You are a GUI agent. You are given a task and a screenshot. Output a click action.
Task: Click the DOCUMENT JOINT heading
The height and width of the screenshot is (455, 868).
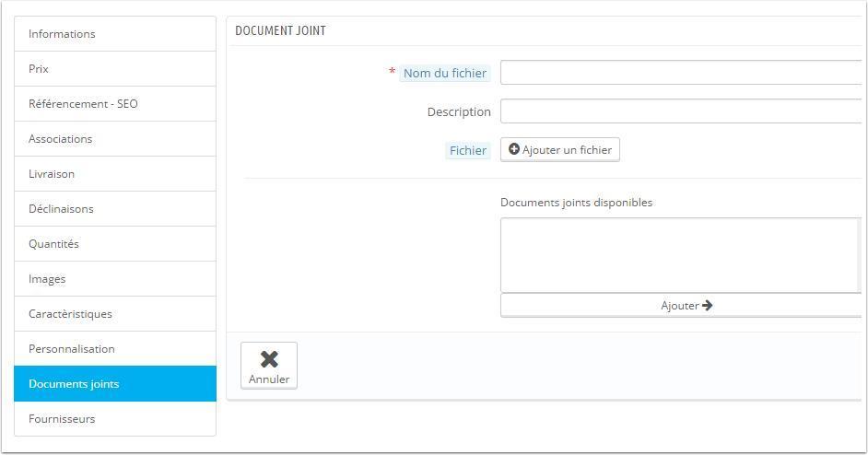point(281,31)
